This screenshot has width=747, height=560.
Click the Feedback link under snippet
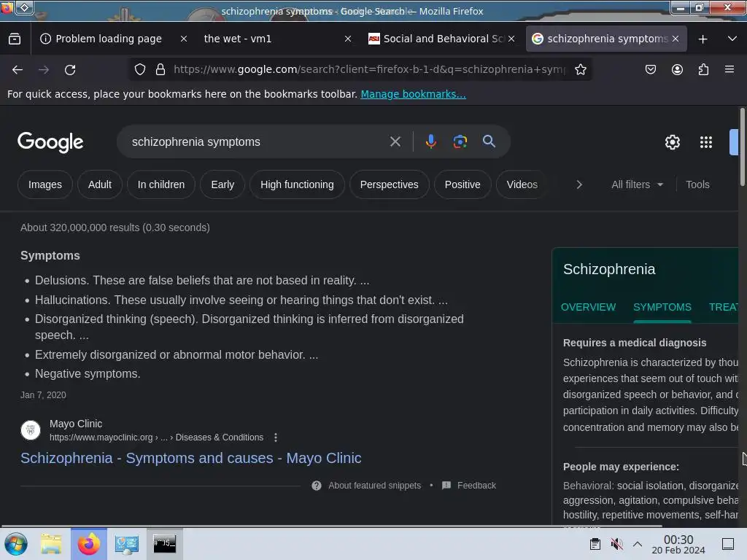(x=476, y=485)
